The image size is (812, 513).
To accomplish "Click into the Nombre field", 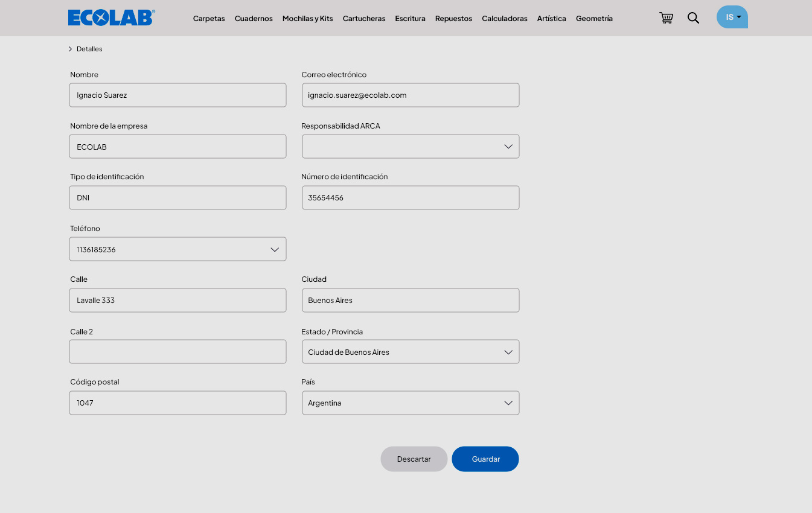I will 177,95.
